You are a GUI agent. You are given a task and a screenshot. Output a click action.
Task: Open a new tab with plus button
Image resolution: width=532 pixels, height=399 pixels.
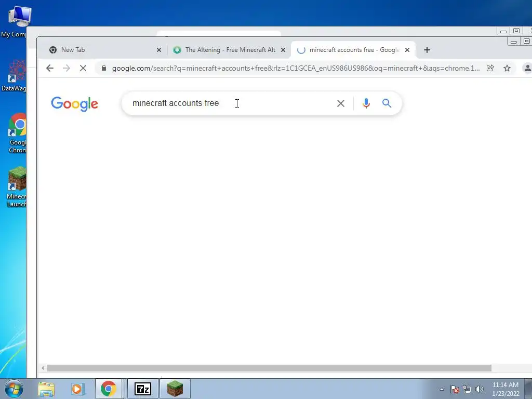point(427,50)
